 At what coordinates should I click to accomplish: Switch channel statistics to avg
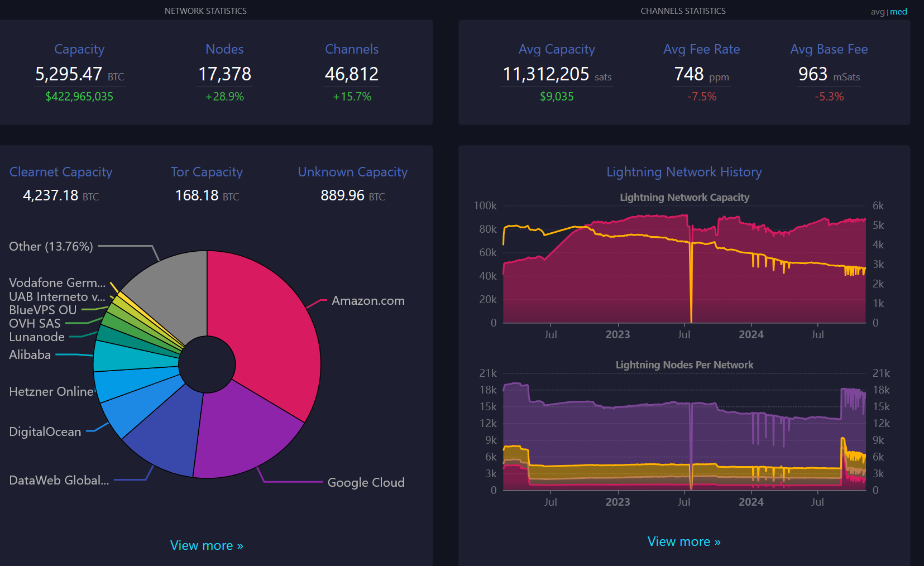point(877,12)
